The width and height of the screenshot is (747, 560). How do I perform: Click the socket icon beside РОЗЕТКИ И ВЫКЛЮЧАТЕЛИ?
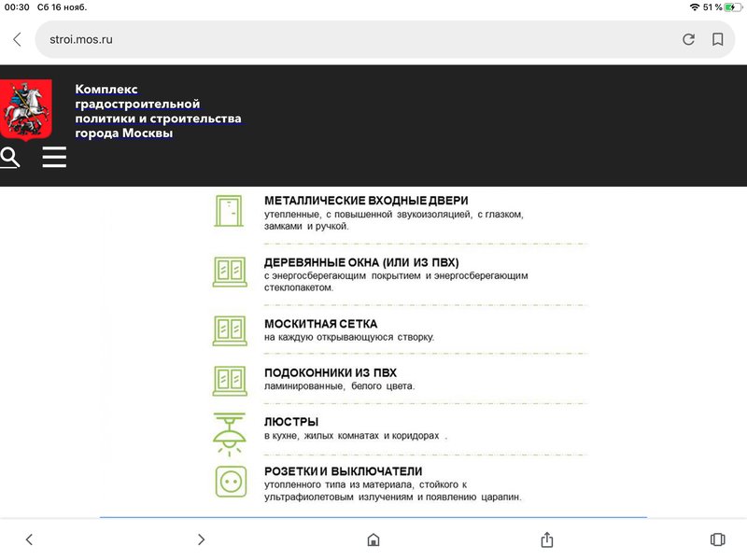point(231,482)
